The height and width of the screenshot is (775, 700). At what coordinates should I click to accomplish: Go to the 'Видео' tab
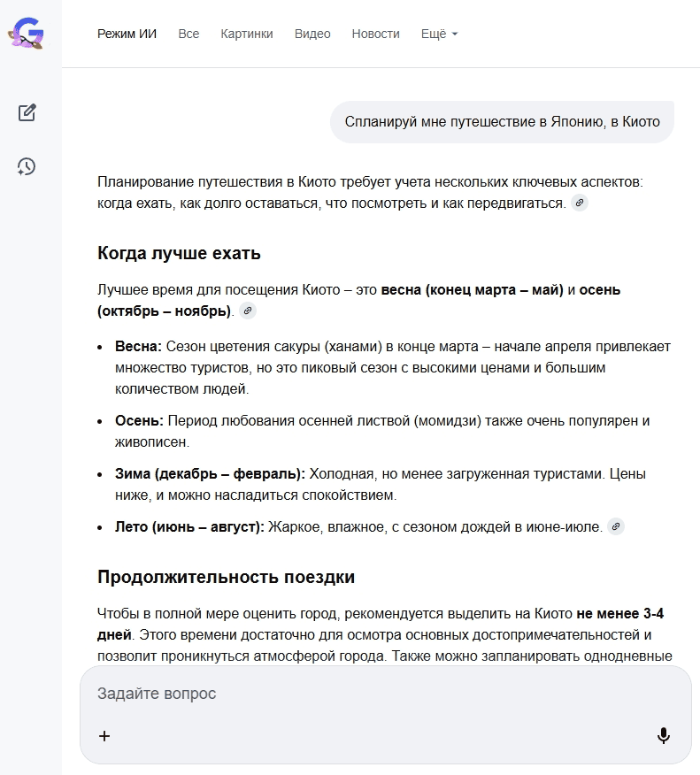click(312, 34)
